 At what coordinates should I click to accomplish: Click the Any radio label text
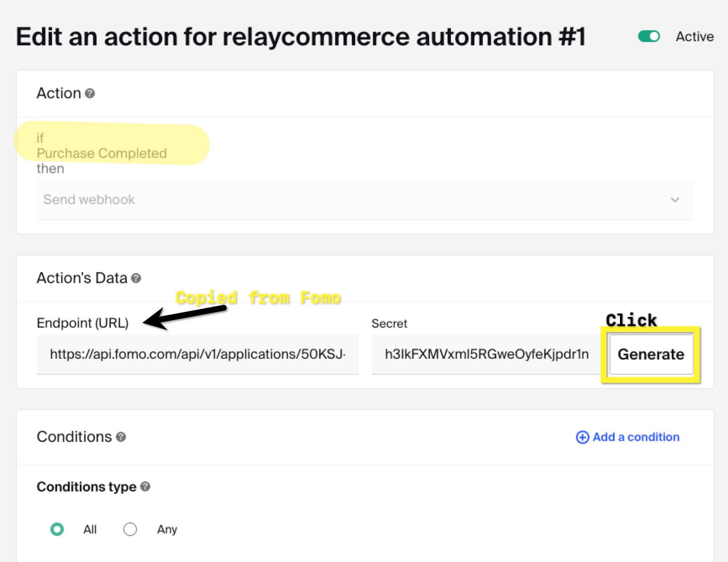coord(167,530)
